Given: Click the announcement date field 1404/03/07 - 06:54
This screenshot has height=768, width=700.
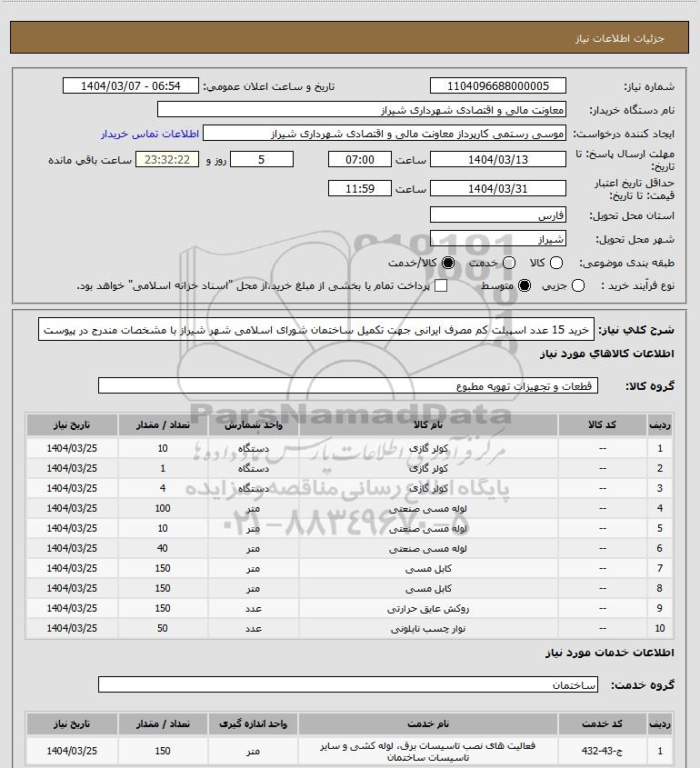Looking at the screenshot, I should coord(130,85).
